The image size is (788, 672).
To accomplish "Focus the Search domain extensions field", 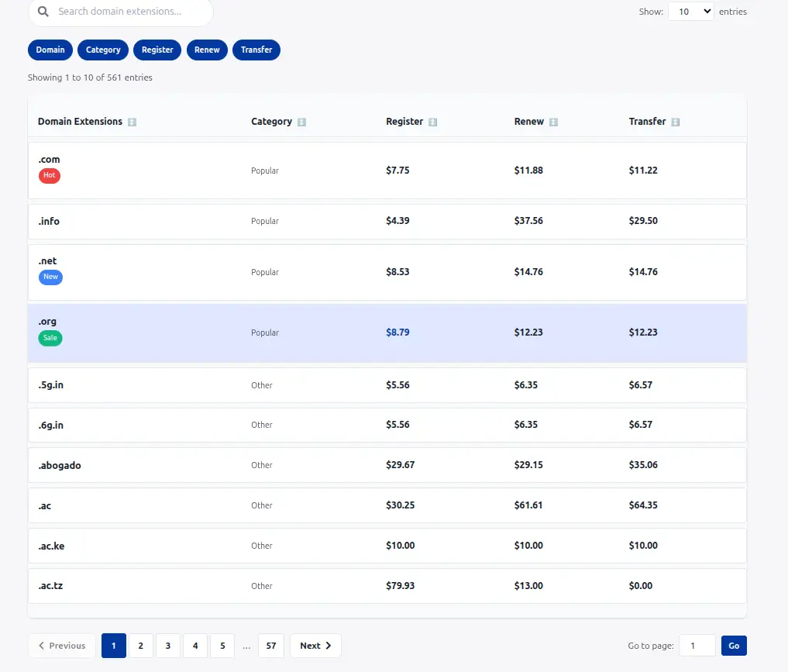I will click(x=121, y=12).
